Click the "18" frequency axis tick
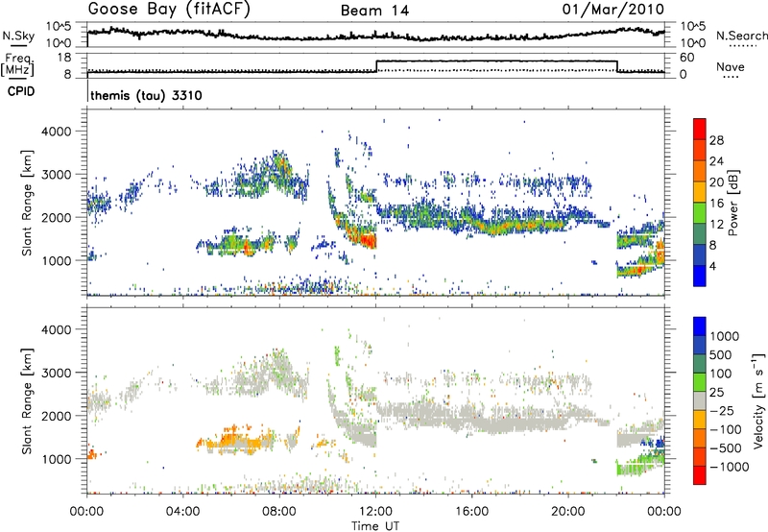Viewport: 768px width, 532px height. [x=64, y=58]
